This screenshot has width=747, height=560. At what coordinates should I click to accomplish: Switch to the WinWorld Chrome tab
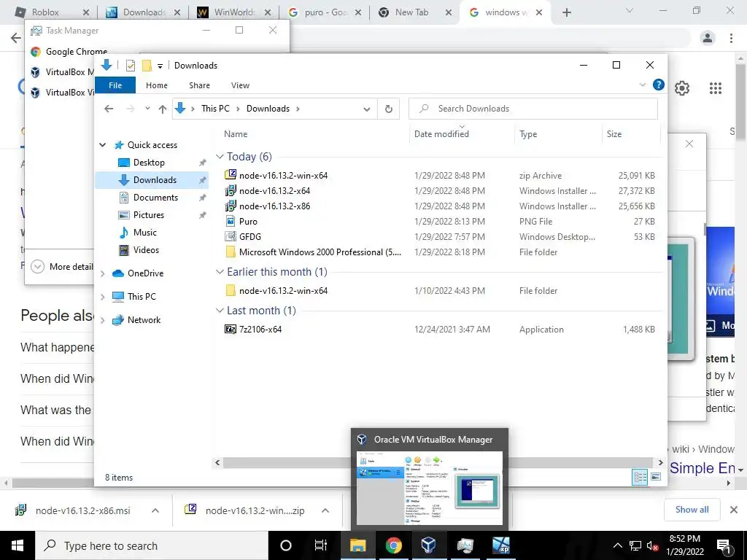[x=233, y=12]
